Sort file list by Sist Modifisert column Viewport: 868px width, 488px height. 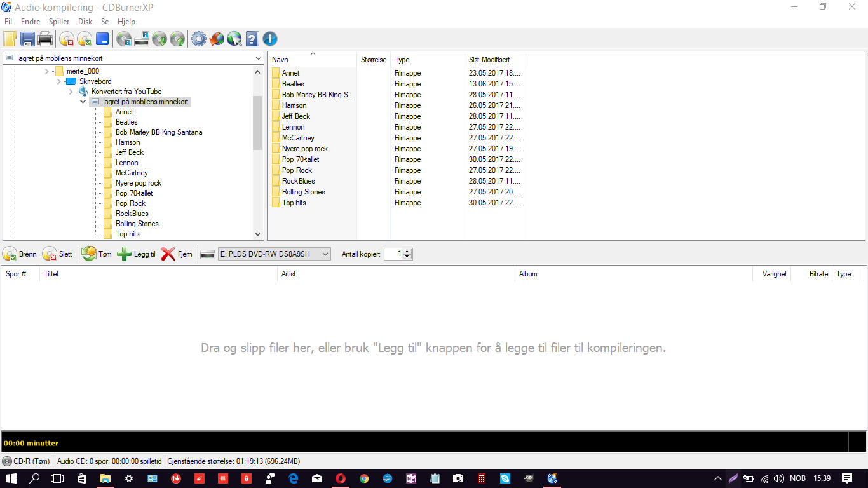pyautogui.click(x=495, y=60)
